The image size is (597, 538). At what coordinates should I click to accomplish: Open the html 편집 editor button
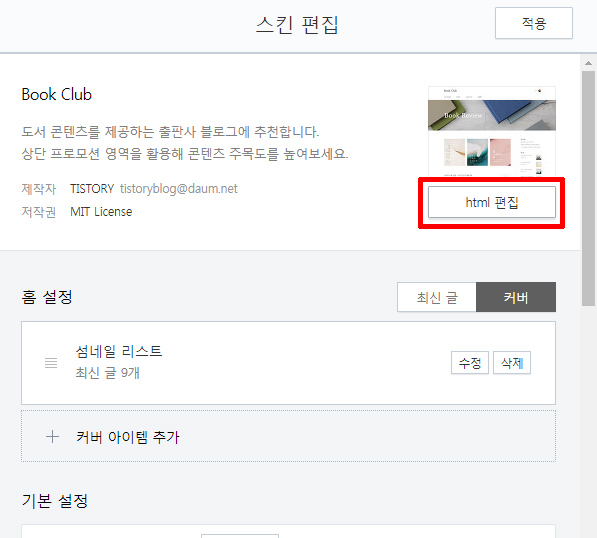[x=492, y=202]
